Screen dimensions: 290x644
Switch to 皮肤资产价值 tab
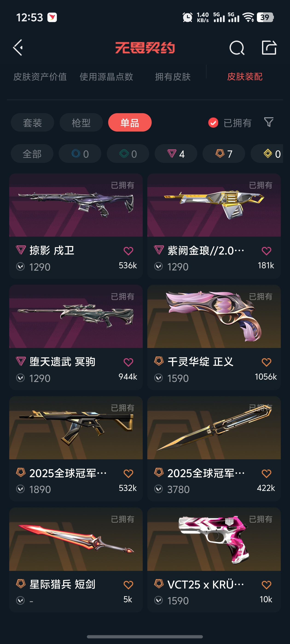coord(40,77)
